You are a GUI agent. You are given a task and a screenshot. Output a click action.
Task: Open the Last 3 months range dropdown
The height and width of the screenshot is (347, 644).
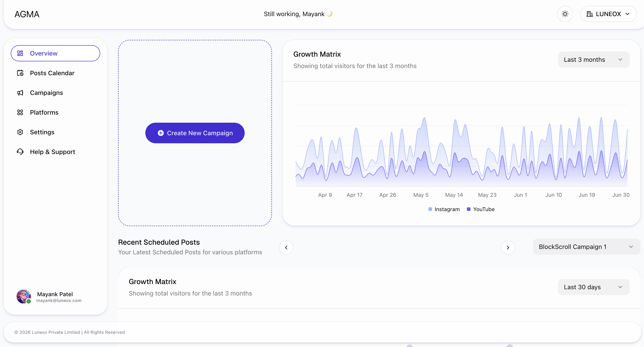[x=593, y=60]
